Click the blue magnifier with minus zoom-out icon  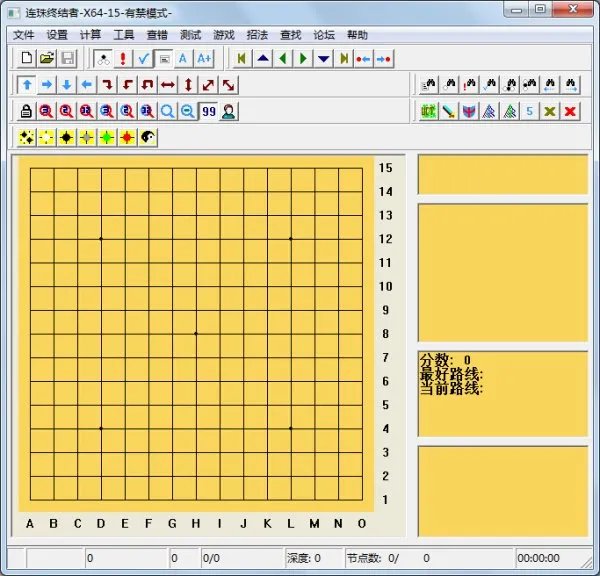(x=188, y=111)
